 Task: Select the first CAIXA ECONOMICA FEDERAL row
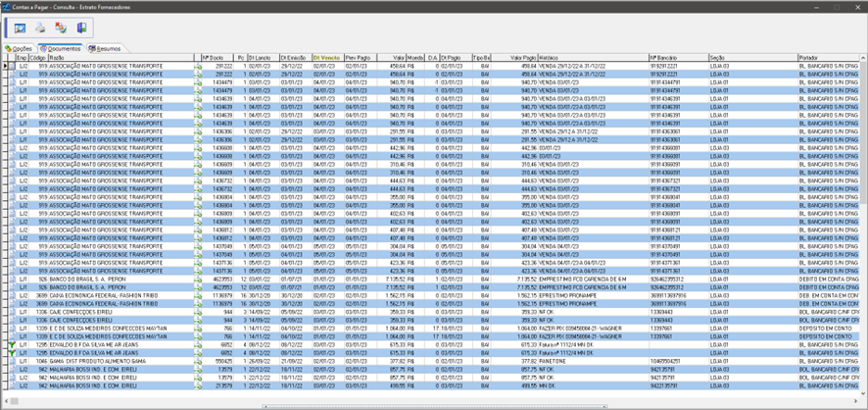(98, 294)
